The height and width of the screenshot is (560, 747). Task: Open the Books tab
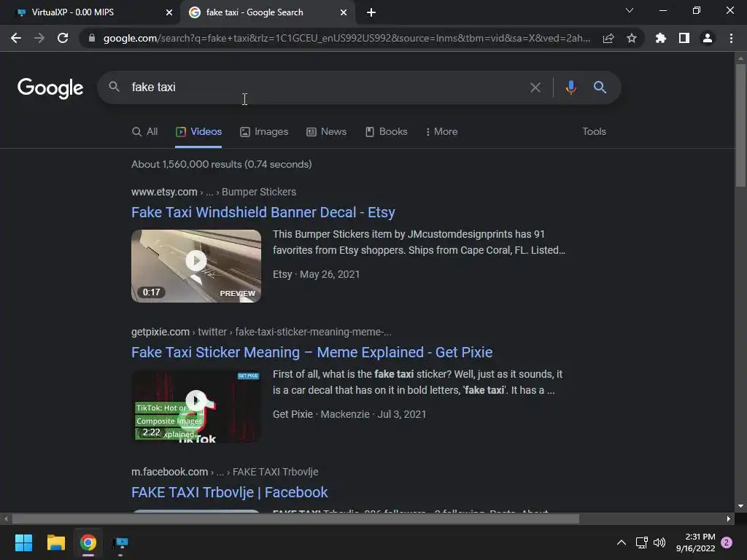(387, 132)
